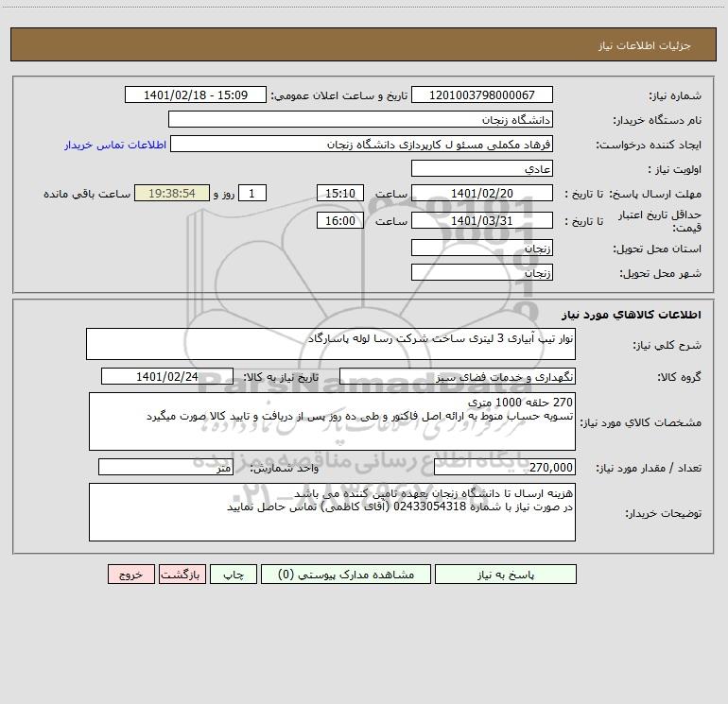Click the تعداد / مقدار مورد نیاز label
The width and height of the screenshot is (728, 704).
coord(649,468)
